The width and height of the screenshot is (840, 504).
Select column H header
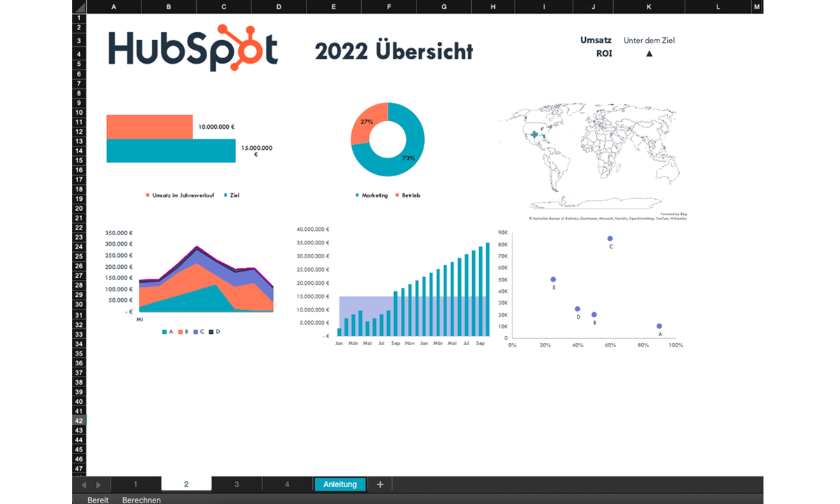tap(493, 7)
